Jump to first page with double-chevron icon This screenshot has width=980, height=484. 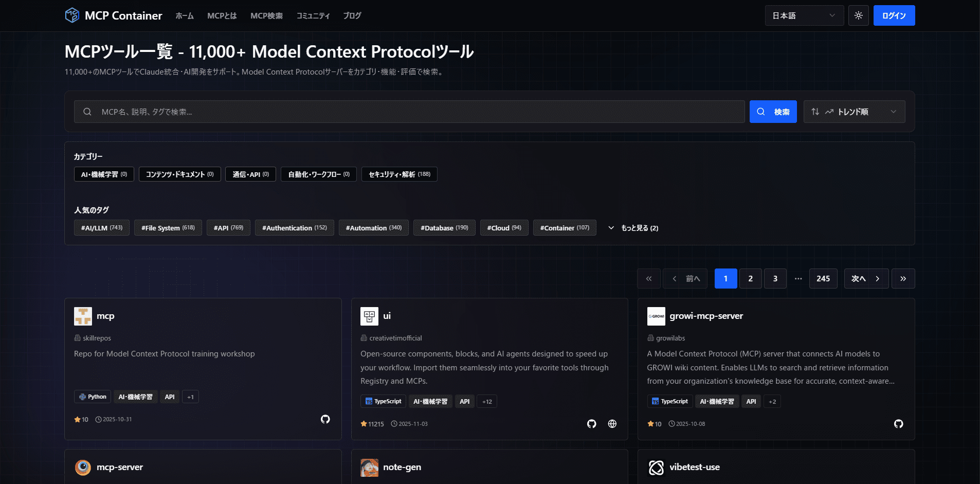tap(648, 279)
